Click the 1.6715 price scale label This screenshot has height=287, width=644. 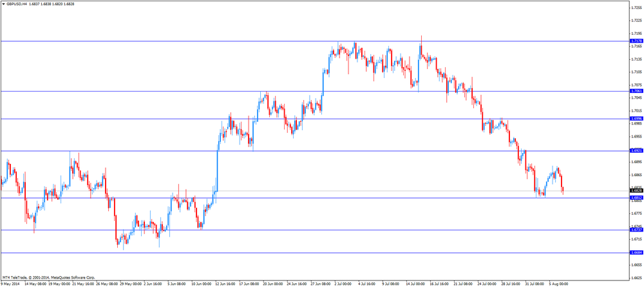pyautogui.click(x=636, y=239)
